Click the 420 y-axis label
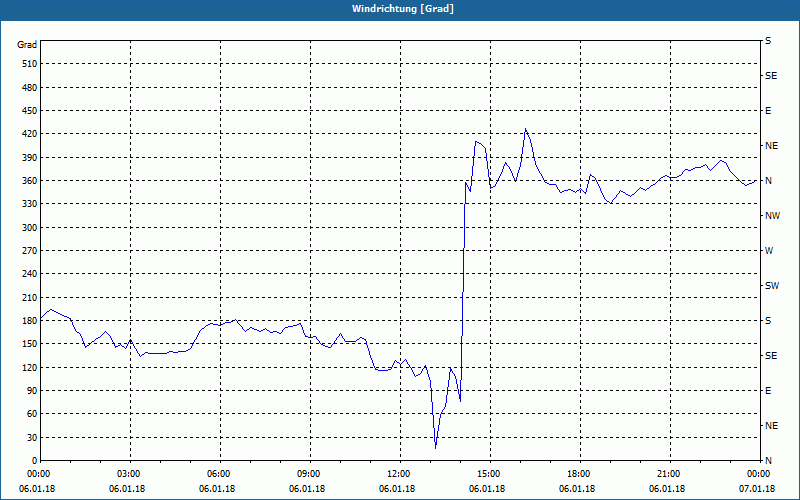This screenshot has width=800, height=500. [30, 134]
